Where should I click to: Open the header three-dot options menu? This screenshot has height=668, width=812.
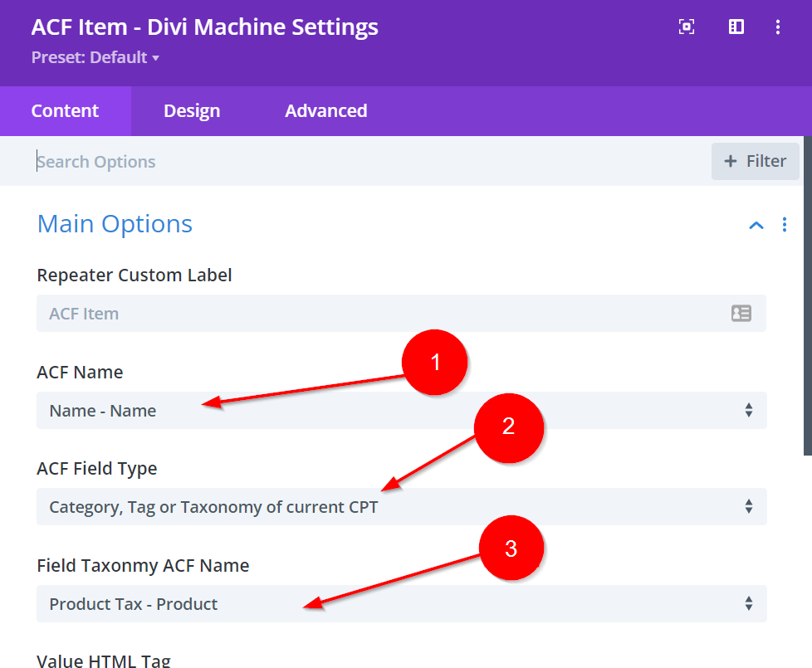(778, 27)
